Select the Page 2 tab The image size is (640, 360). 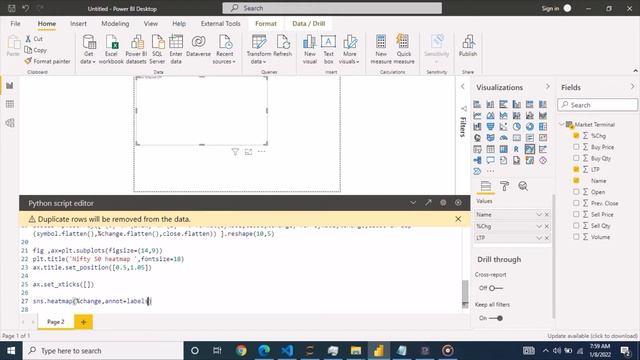(56, 322)
